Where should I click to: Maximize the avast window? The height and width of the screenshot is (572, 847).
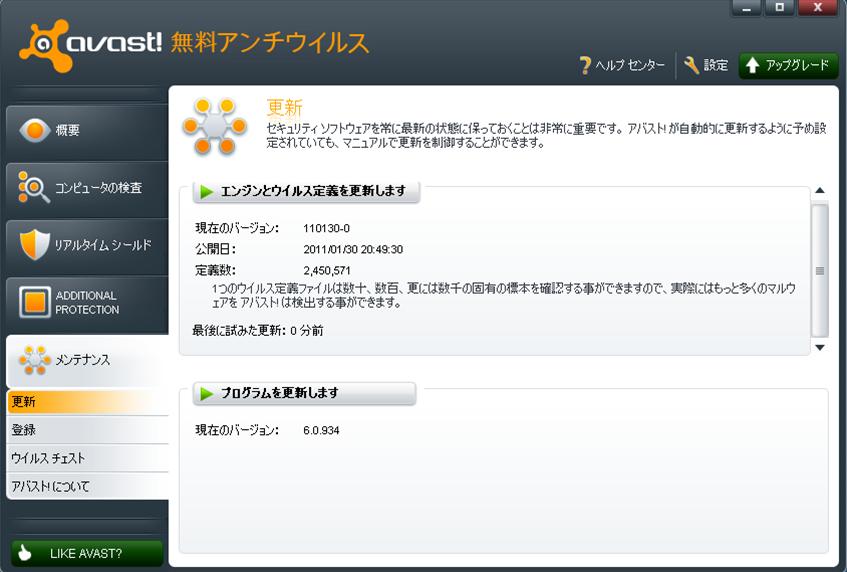[x=779, y=8]
